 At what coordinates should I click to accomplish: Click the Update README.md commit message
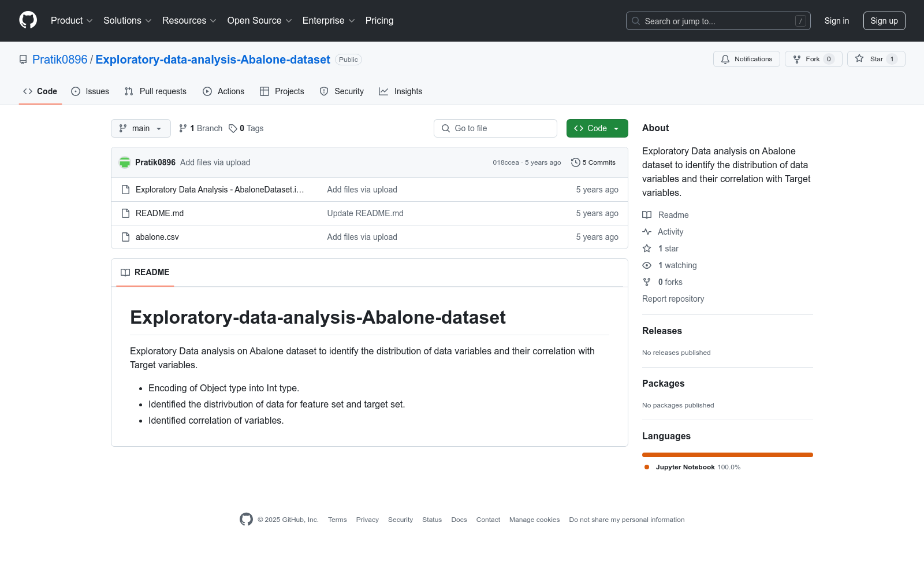[x=366, y=213]
